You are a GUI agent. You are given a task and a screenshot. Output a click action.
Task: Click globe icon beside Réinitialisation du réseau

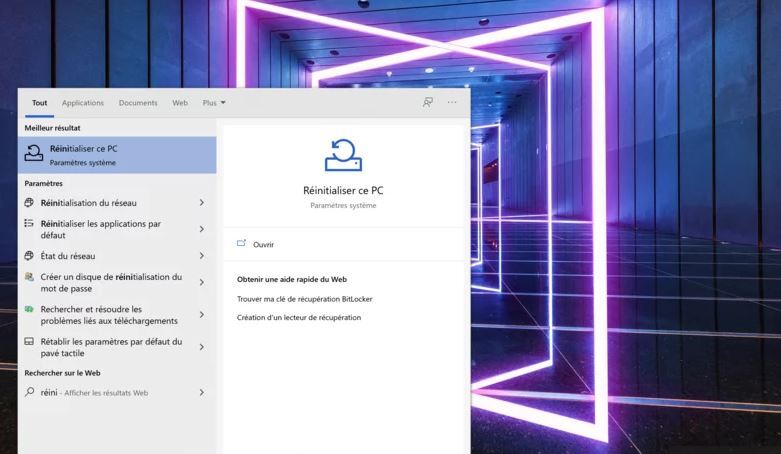coord(29,202)
